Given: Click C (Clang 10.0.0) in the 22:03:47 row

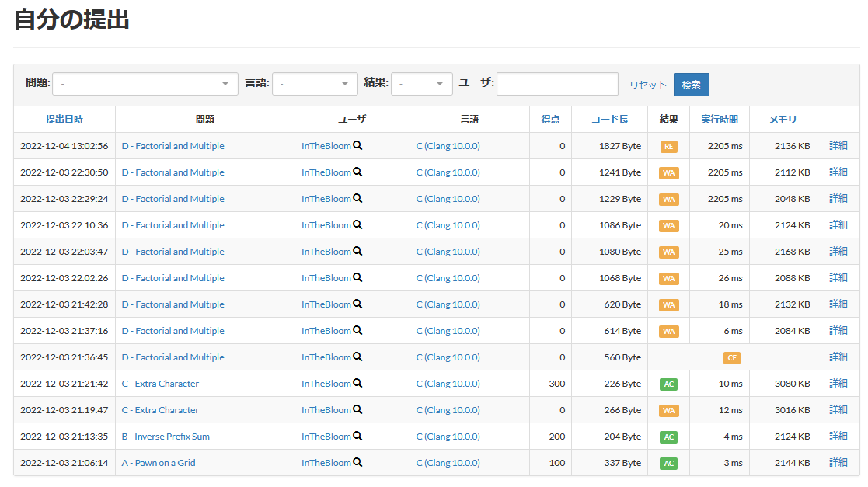Looking at the screenshot, I should pos(448,252).
